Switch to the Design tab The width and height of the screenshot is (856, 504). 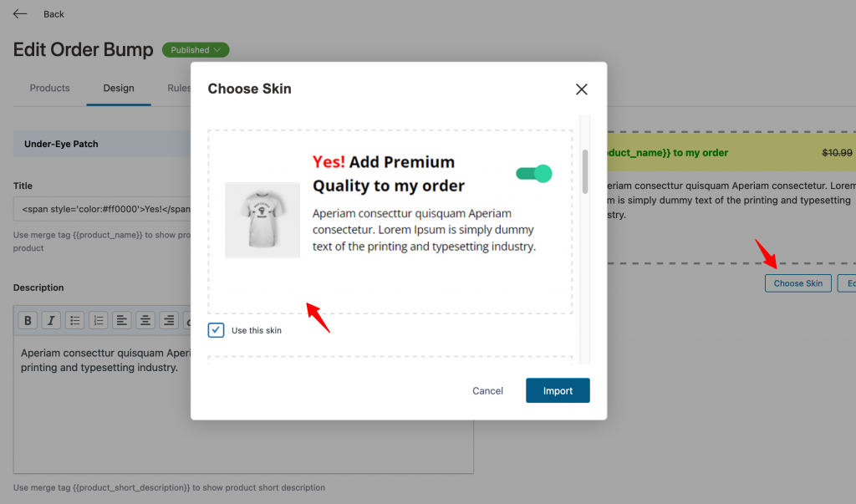[119, 89]
